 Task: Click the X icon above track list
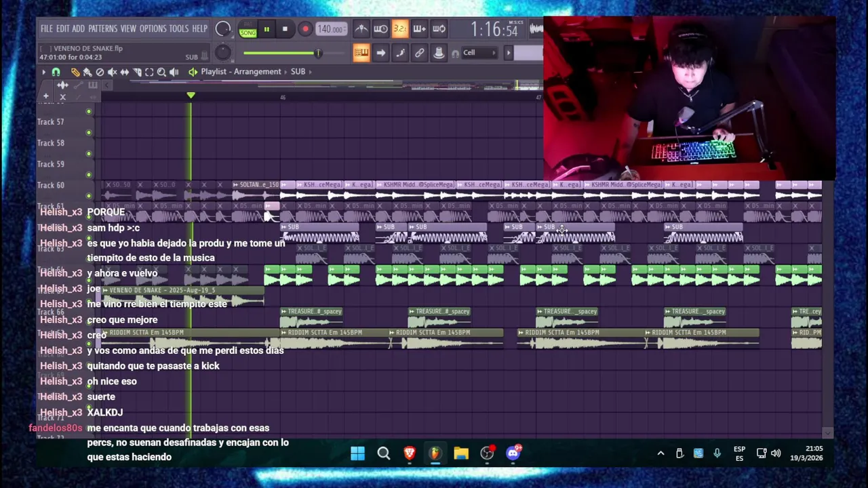pos(62,97)
